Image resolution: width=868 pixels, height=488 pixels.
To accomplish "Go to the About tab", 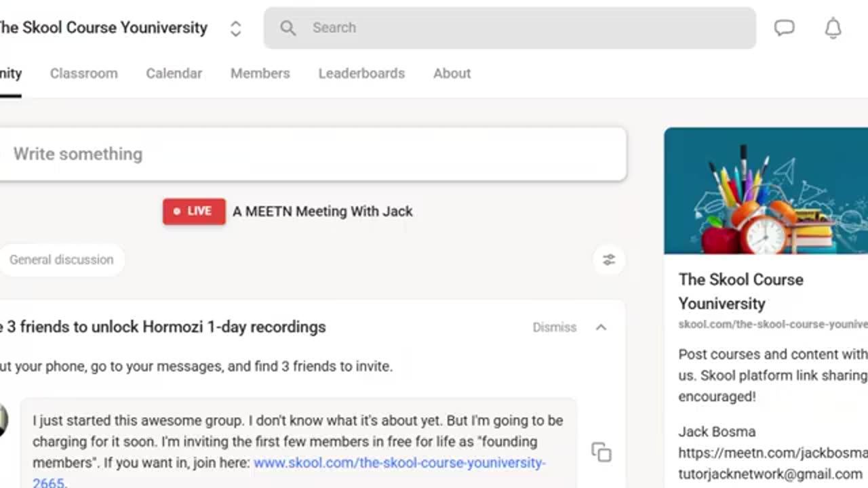I will click(x=452, y=73).
